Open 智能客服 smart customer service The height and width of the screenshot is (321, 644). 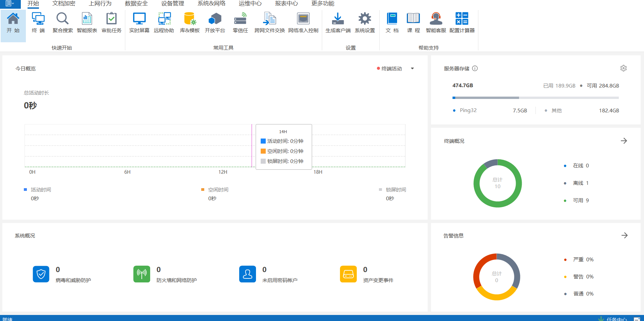pos(436,22)
